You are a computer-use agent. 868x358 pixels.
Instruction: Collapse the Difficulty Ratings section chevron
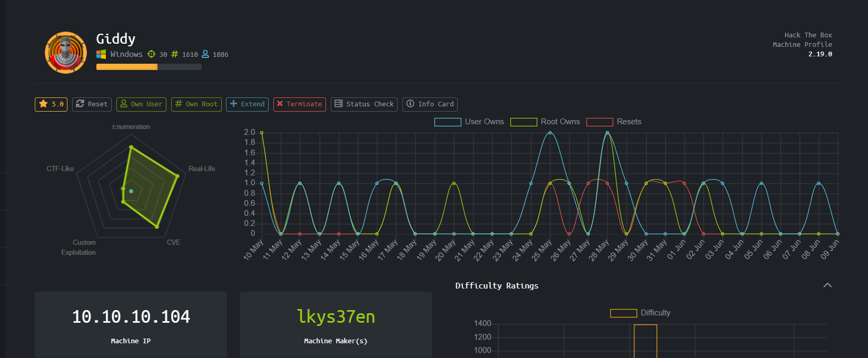[x=827, y=285]
